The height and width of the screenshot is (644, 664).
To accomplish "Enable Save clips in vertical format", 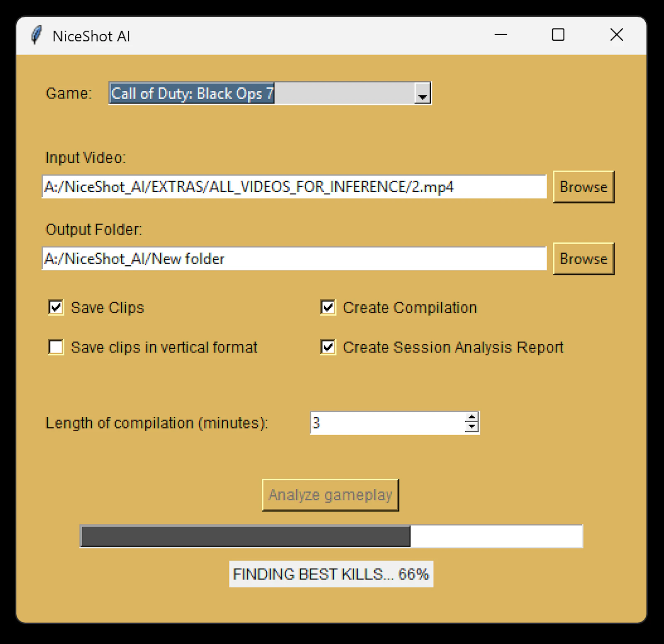I will click(56, 347).
